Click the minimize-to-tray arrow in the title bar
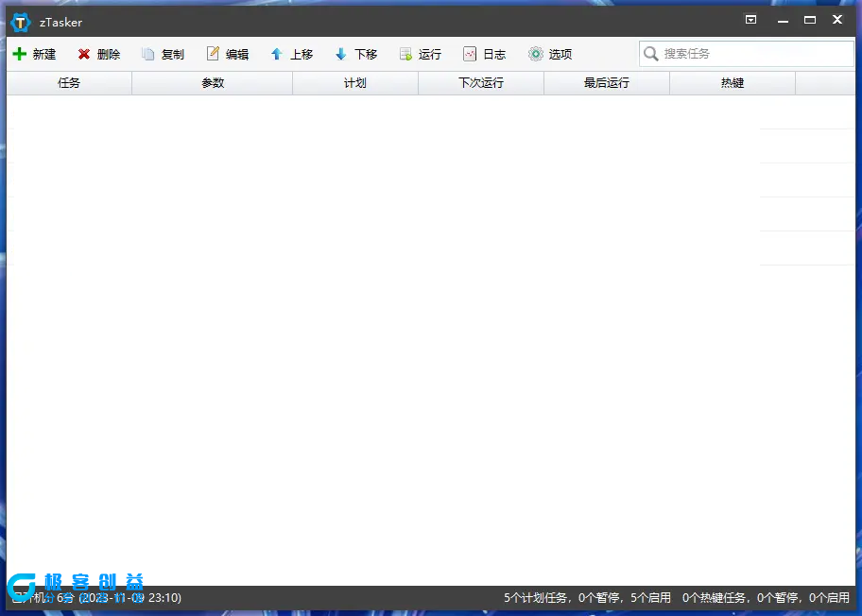Screen dimensions: 862x616 [x=750, y=19]
